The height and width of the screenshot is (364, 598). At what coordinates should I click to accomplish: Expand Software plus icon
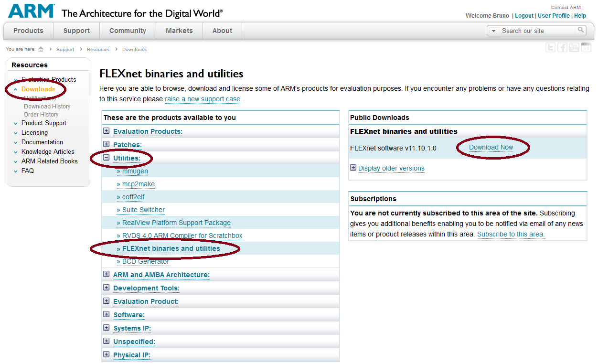point(107,314)
